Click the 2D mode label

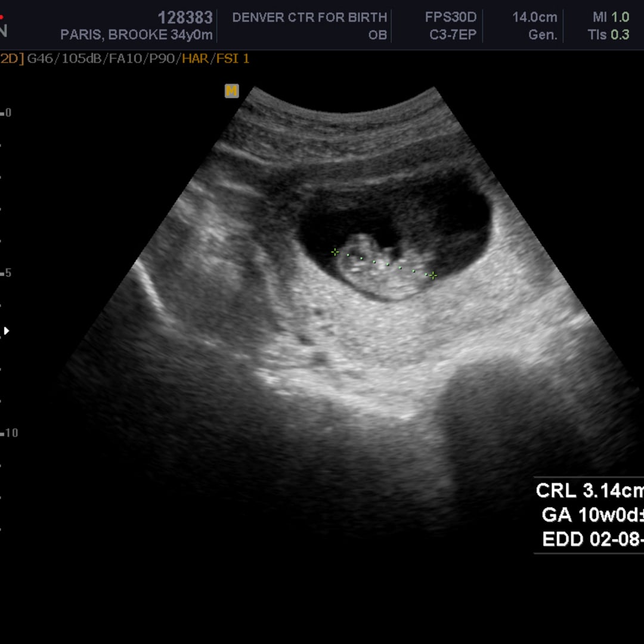pos(12,58)
